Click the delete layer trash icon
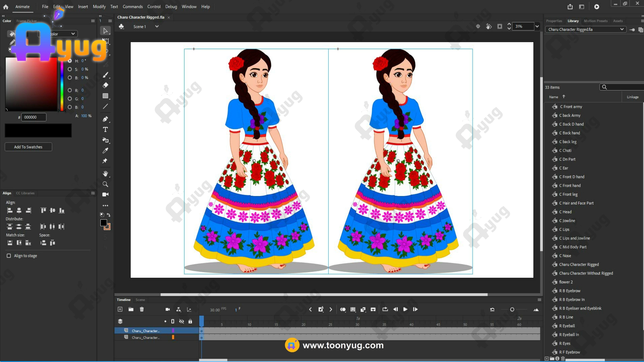 coord(142,309)
